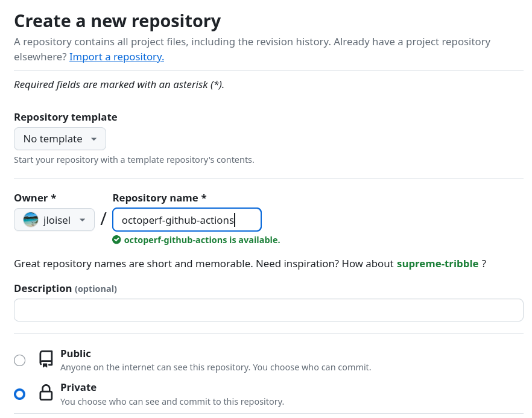The height and width of the screenshot is (418, 532).
Task: Click the slash between owner and repository name
Action: 103,219
